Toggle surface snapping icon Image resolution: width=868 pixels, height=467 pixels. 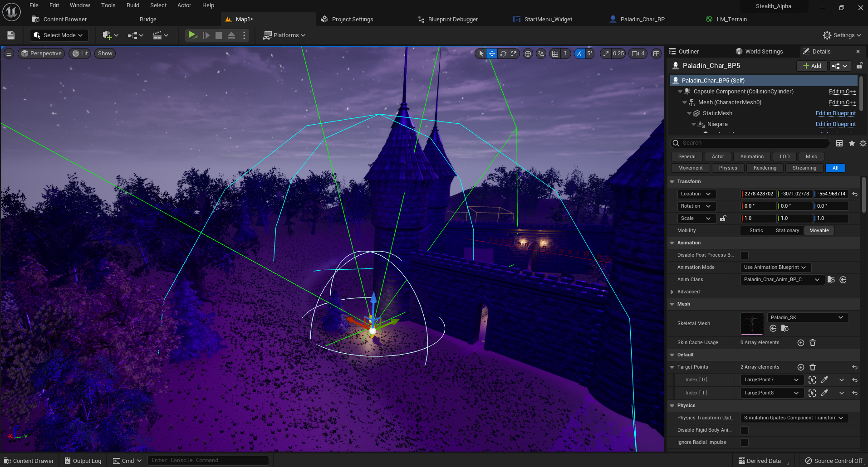click(541, 54)
